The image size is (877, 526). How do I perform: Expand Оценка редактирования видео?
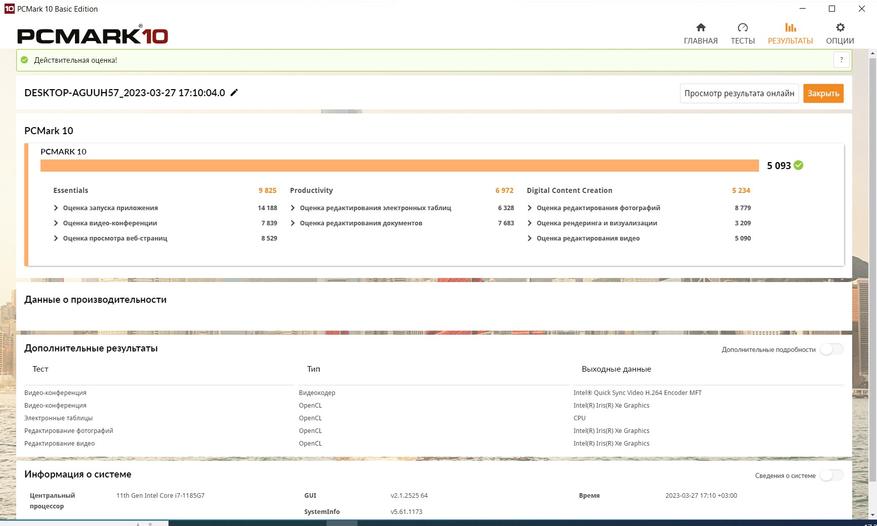point(529,238)
